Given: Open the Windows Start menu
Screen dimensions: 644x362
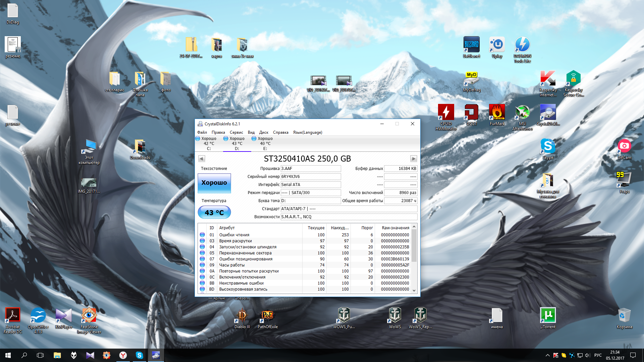Looking at the screenshot, I should pyautogui.click(x=8, y=355).
